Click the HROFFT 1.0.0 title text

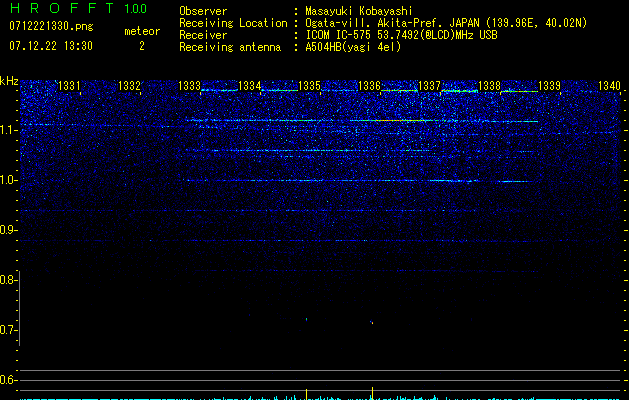[78, 8]
